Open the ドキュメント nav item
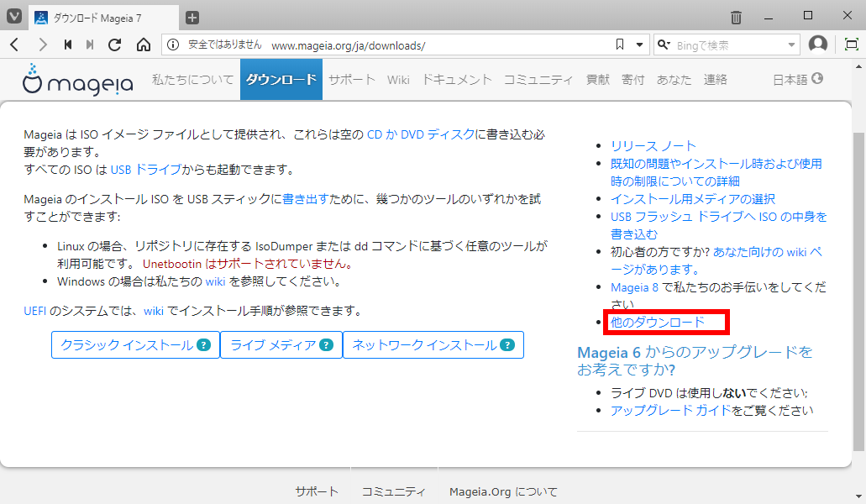Screen dimensions: 866x504 click(457, 80)
